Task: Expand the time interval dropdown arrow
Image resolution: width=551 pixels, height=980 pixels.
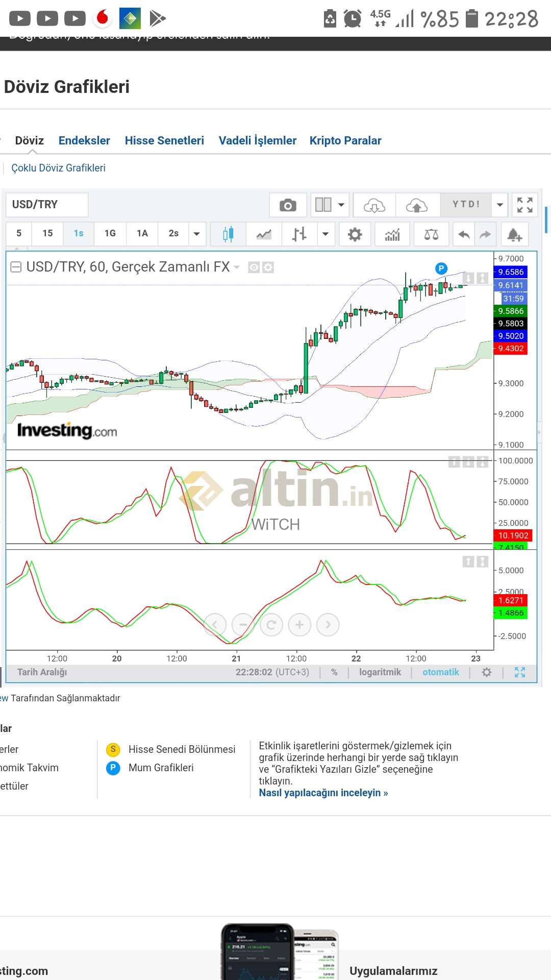Action: pos(197,234)
